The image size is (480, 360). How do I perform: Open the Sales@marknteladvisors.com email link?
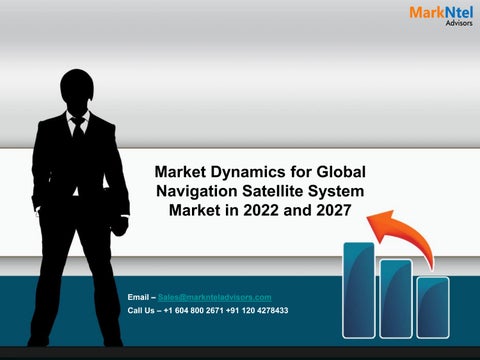pyautogui.click(x=215, y=297)
